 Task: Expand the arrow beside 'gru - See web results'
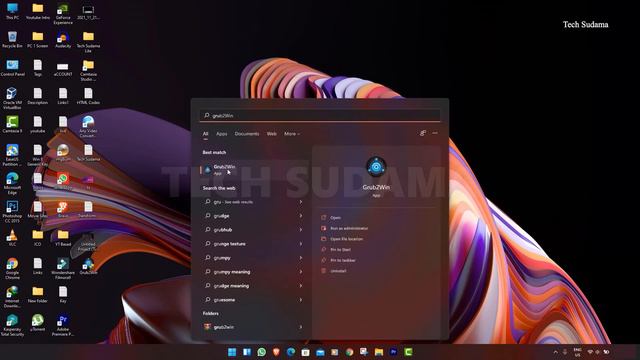click(x=301, y=202)
